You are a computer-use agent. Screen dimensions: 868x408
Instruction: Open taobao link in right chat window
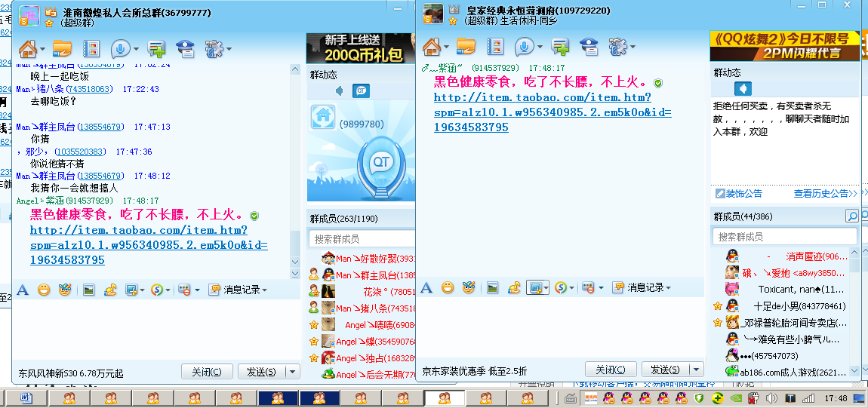(553, 112)
